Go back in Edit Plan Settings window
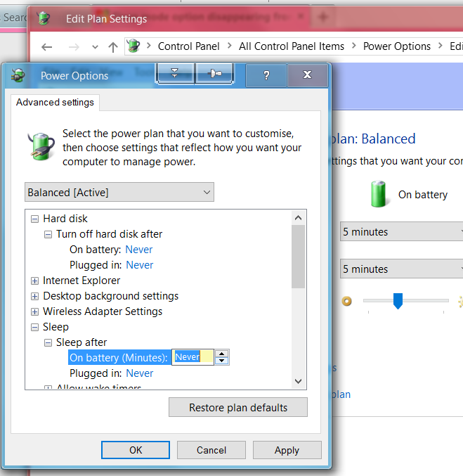 pos(47,47)
